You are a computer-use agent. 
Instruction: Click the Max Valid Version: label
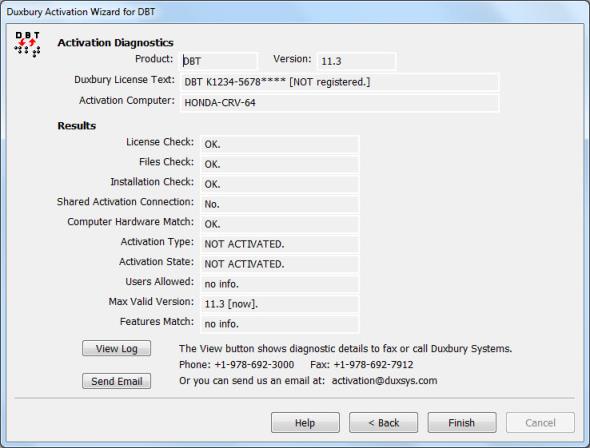pos(151,302)
